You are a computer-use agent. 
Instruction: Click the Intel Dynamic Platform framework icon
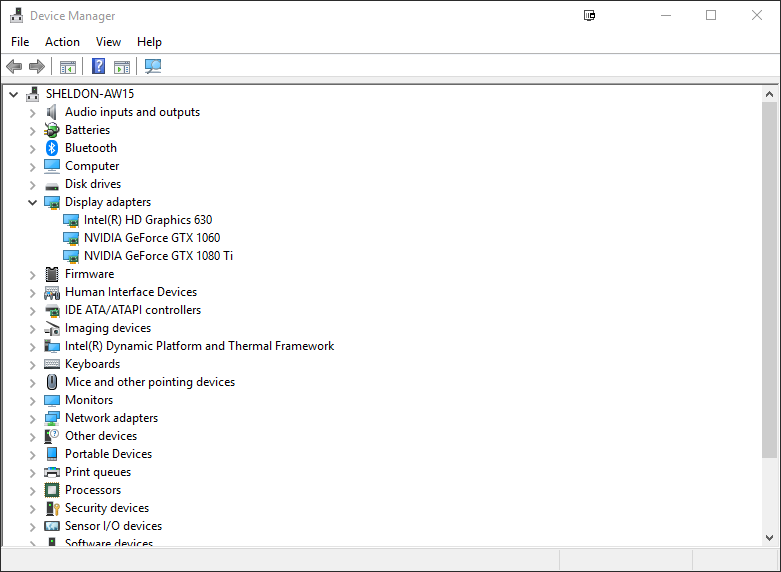52,346
